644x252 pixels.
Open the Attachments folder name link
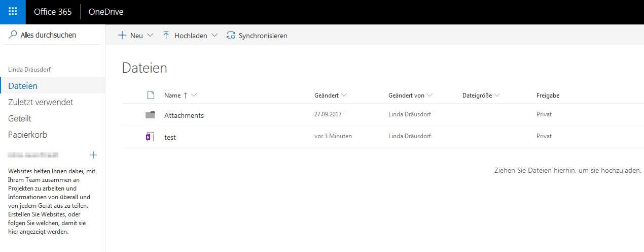184,115
